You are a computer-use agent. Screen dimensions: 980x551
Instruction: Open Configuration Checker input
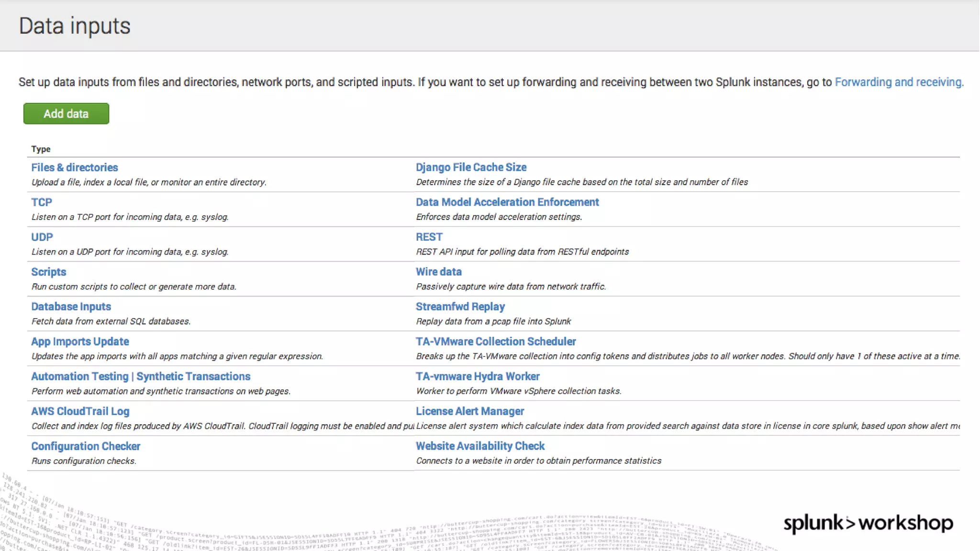[x=86, y=446]
